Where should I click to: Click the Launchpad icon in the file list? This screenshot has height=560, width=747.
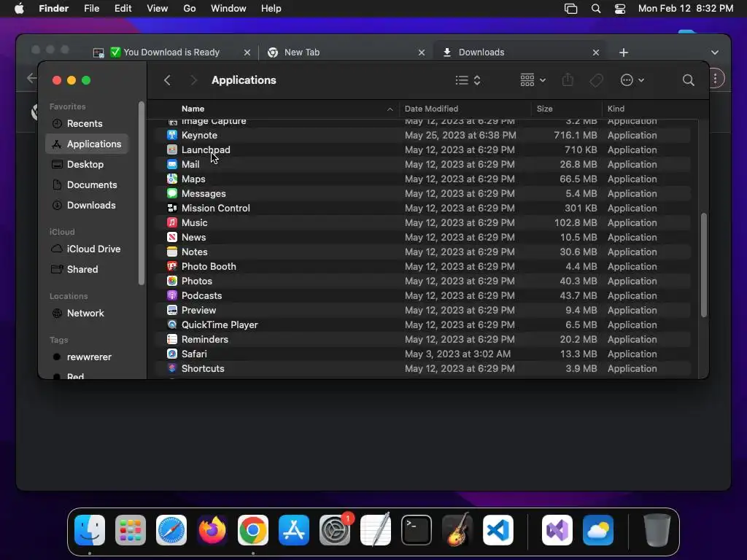172,150
